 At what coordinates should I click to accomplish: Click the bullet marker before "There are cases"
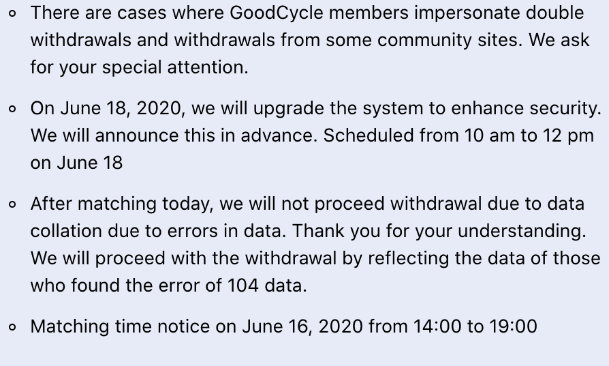[12, 14]
